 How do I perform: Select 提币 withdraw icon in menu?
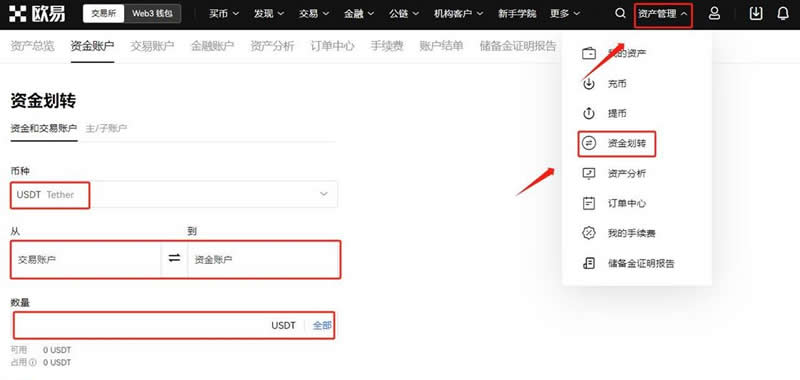tap(589, 113)
